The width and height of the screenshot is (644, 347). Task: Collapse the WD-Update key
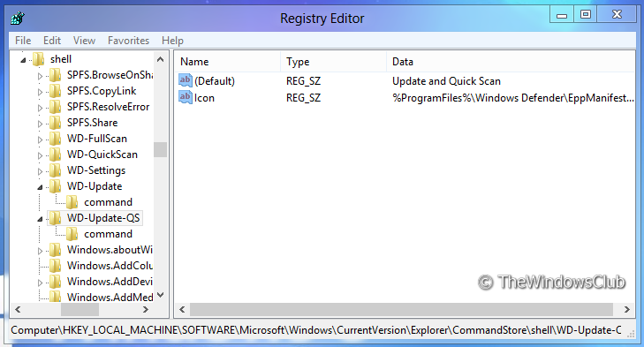point(40,187)
